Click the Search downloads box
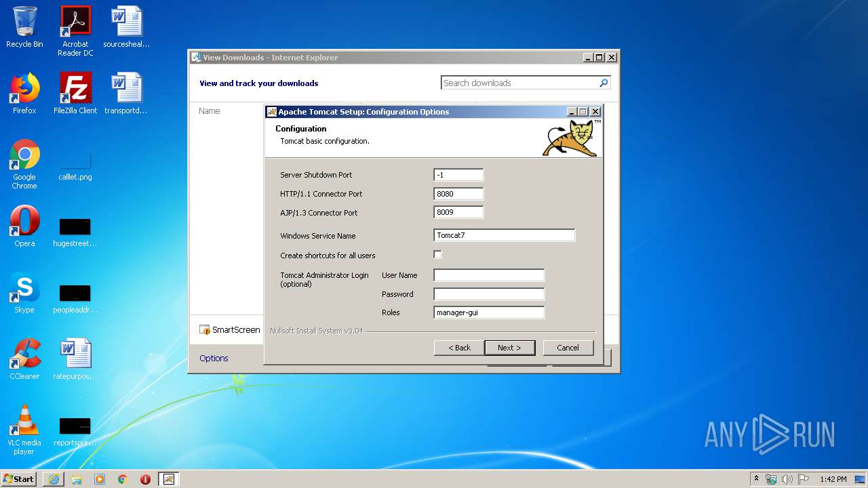This screenshot has width=868, height=488. (519, 83)
